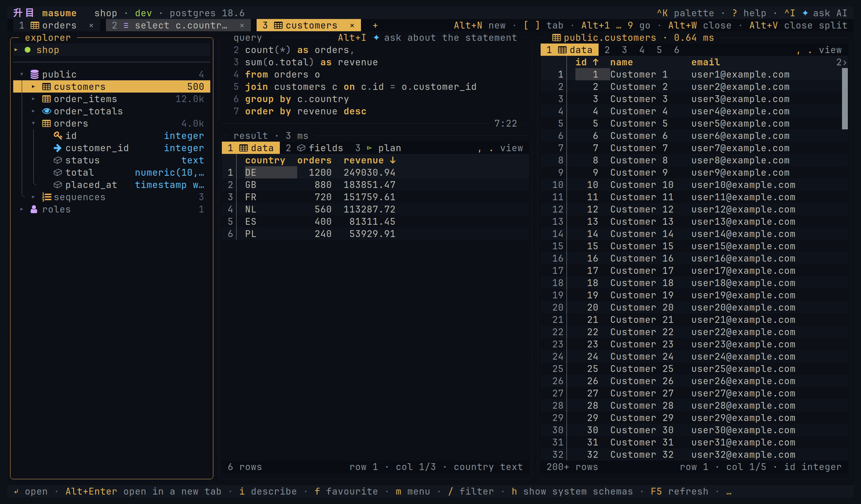Select cell user7@example.com
The height and width of the screenshot is (504, 861).
(x=740, y=148)
